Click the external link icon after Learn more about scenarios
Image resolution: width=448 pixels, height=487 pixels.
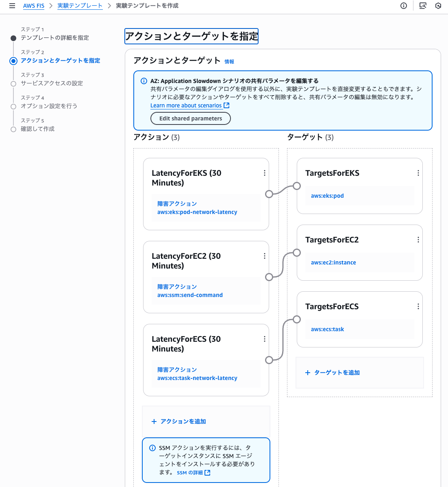coord(227,105)
